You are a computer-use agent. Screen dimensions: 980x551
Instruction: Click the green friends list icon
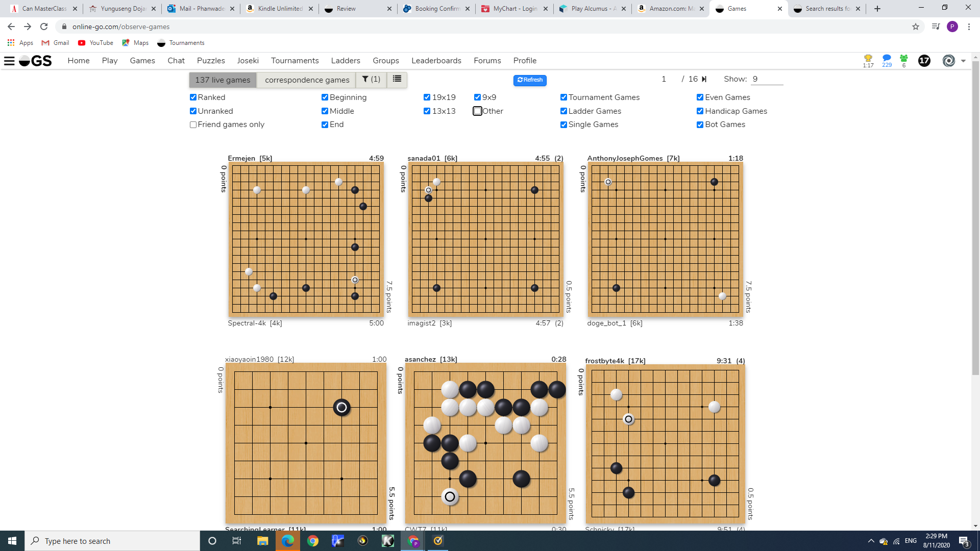click(904, 59)
